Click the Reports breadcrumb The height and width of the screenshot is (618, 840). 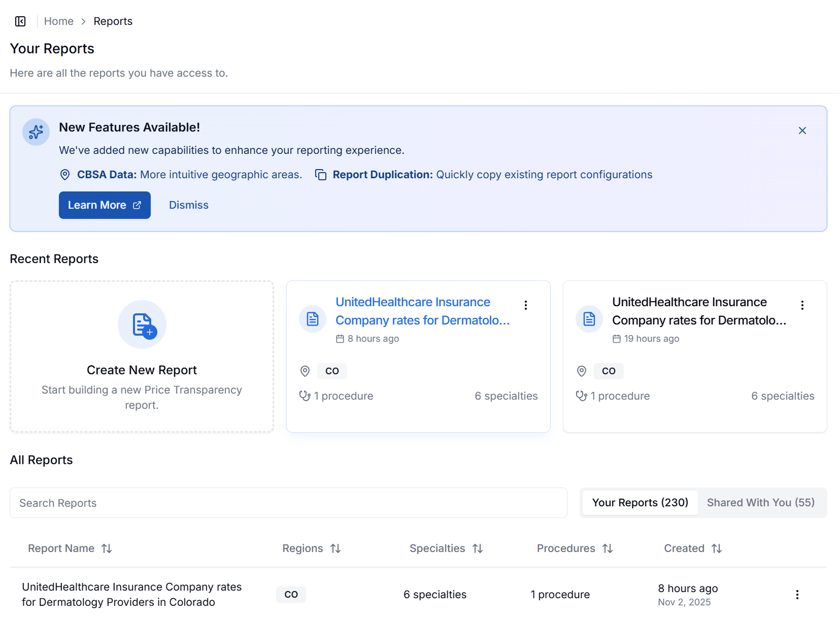[x=113, y=21]
